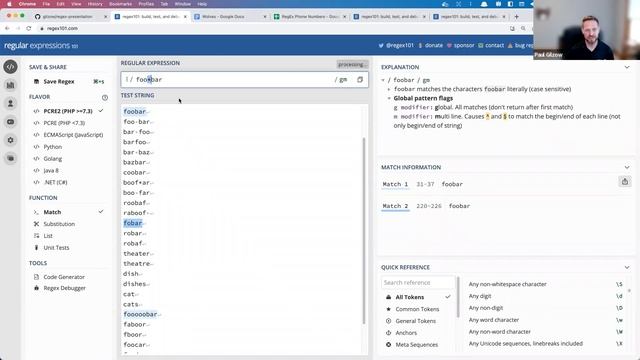640x360 pixels.
Task: Open the settings gear sidebar icon
Action: [x=11, y=140]
